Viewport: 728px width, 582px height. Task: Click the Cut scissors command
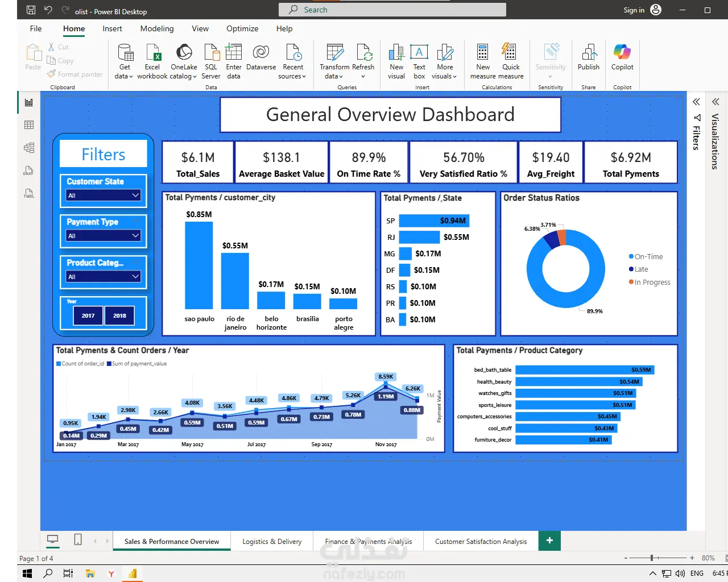click(58, 47)
